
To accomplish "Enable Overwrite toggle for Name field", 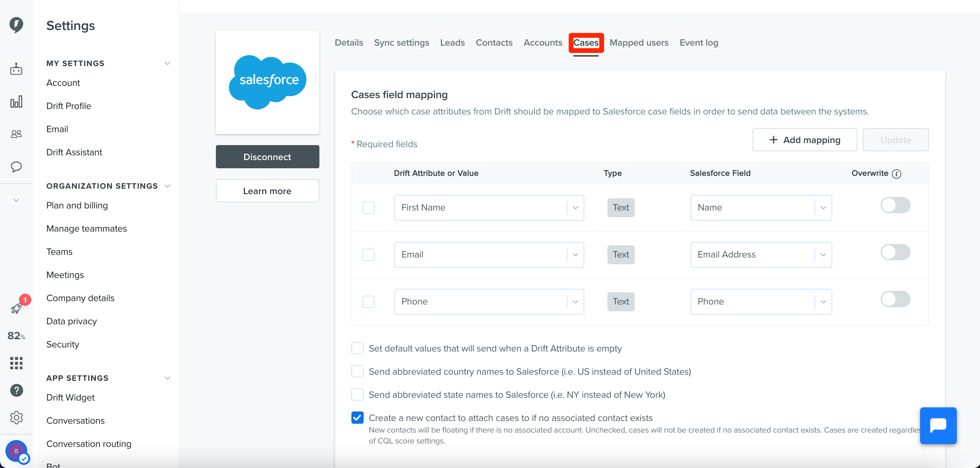I will pos(895,205).
